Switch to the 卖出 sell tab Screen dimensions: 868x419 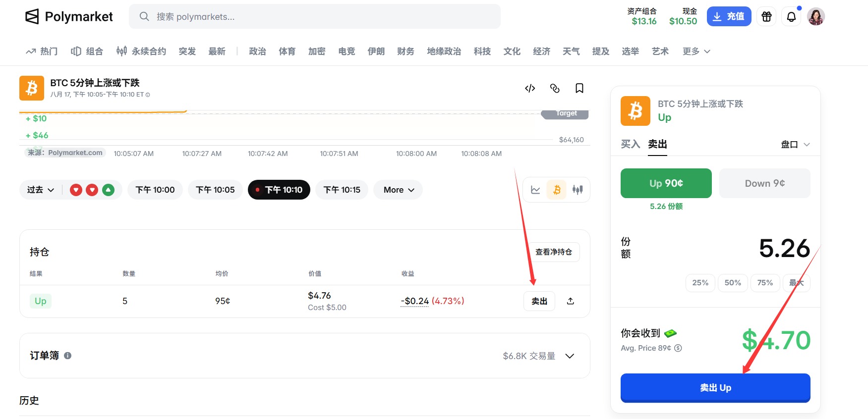(658, 144)
